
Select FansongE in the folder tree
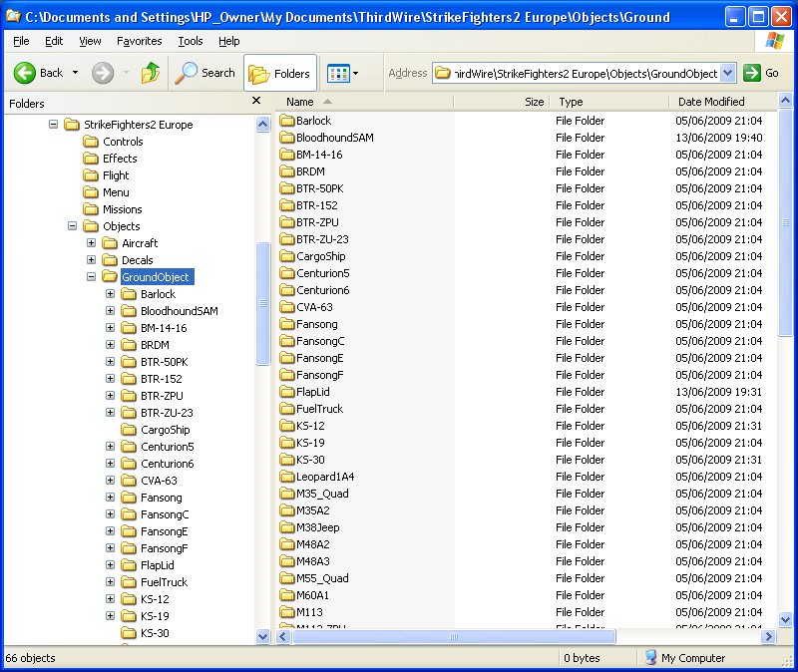pos(164,531)
